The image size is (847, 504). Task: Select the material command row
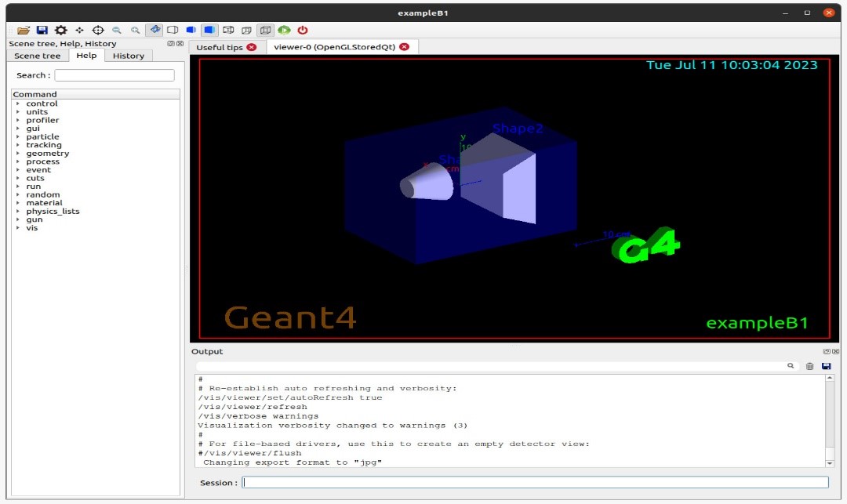click(x=96, y=203)
